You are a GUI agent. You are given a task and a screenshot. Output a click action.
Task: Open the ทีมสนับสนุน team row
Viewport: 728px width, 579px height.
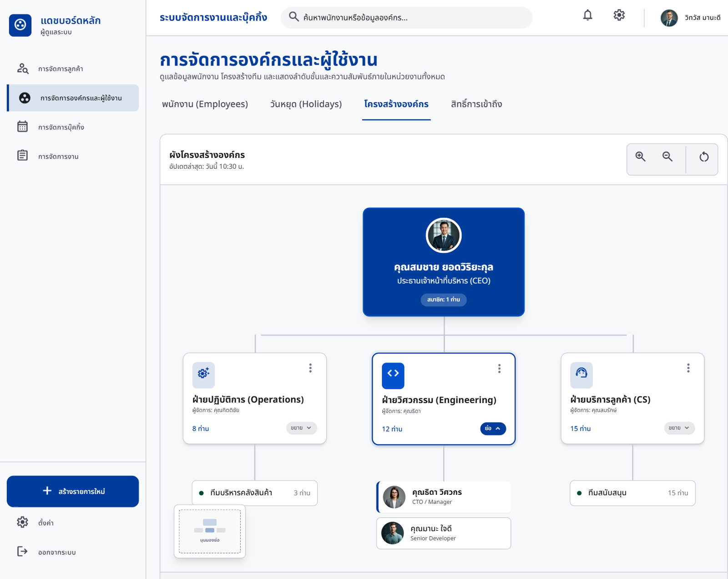632,493
